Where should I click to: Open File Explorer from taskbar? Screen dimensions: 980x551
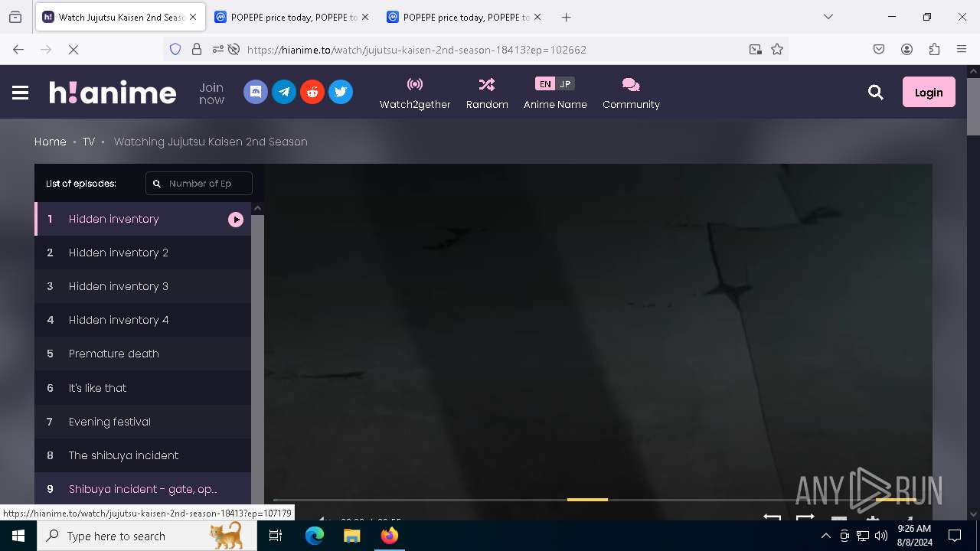(x=351, y=536)
